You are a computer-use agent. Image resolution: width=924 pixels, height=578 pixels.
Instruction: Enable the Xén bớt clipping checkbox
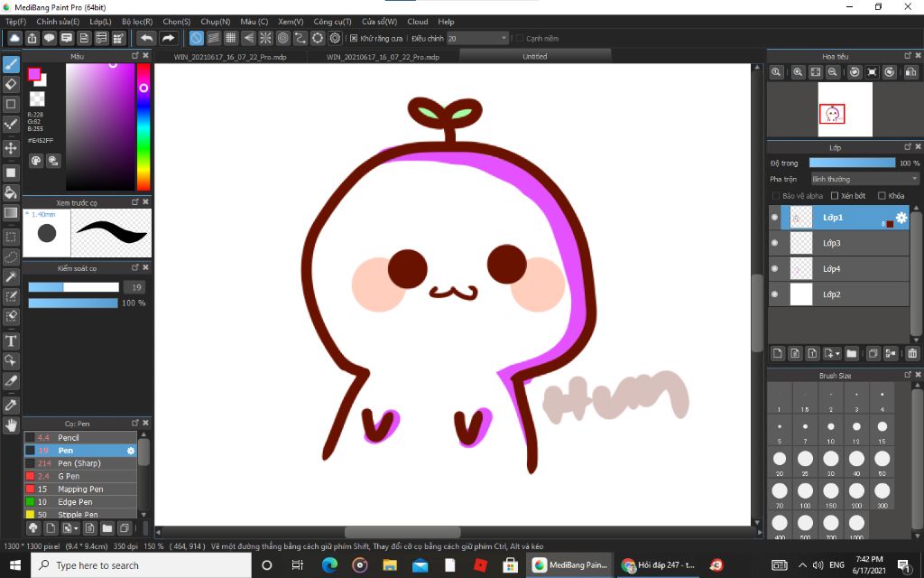834,195
